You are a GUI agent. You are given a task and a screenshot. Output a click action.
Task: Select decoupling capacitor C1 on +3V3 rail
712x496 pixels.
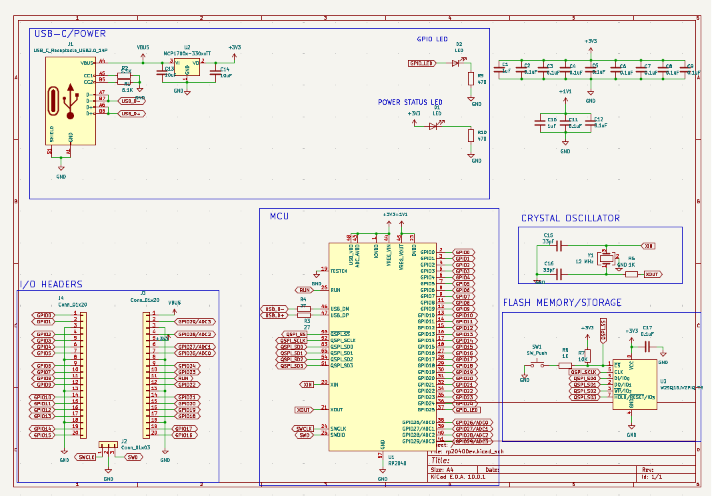coord(499,69)
